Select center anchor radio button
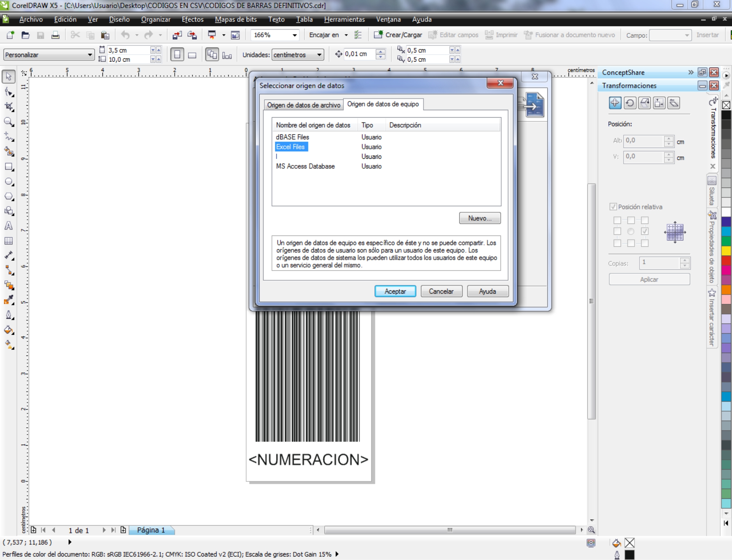This screenshot has height=560, width=732. (631, 231)
